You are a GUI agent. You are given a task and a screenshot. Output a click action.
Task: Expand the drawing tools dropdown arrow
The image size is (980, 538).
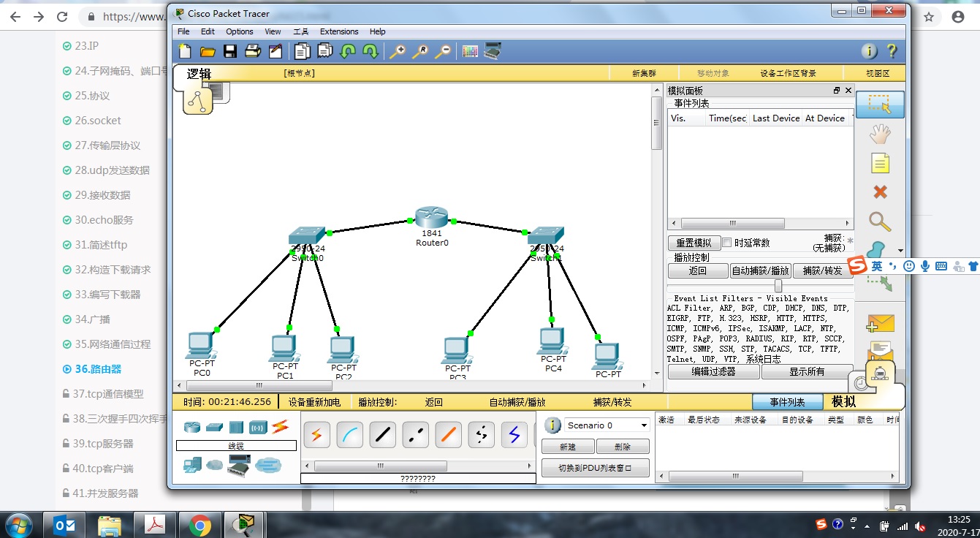click(x=900, y=251)
